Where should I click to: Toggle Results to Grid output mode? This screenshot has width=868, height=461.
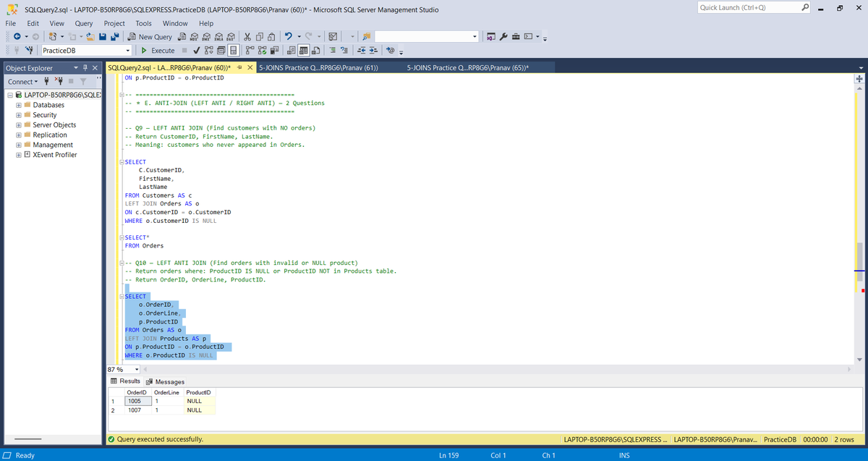304,51
